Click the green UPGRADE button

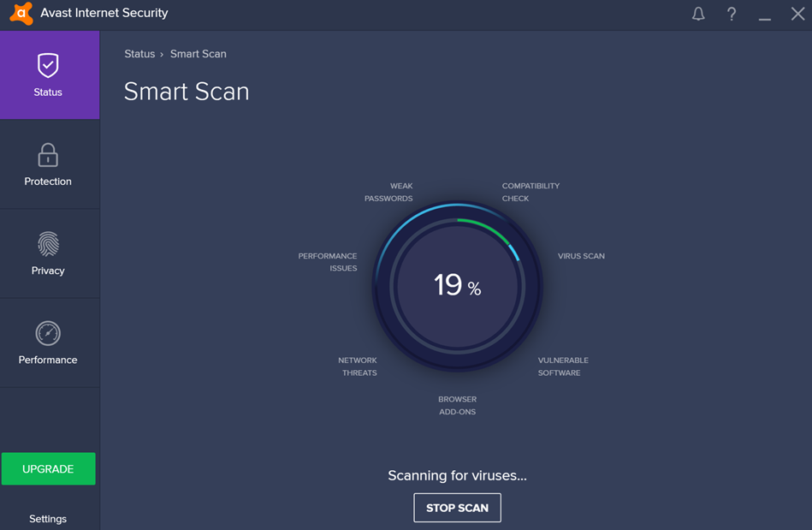[x=48, y=468]
